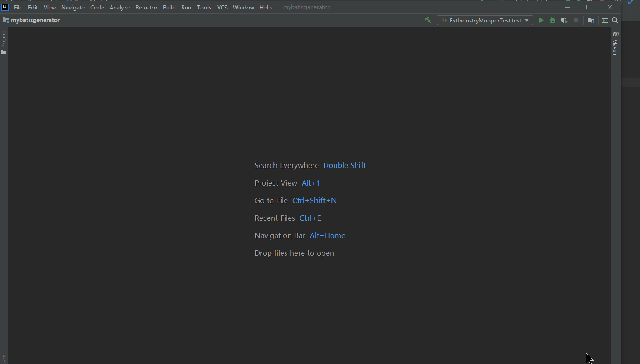Screen dimensions: 640x364
Task: Run with Coverage using the shield icon
Action: (x=564, y=20)
